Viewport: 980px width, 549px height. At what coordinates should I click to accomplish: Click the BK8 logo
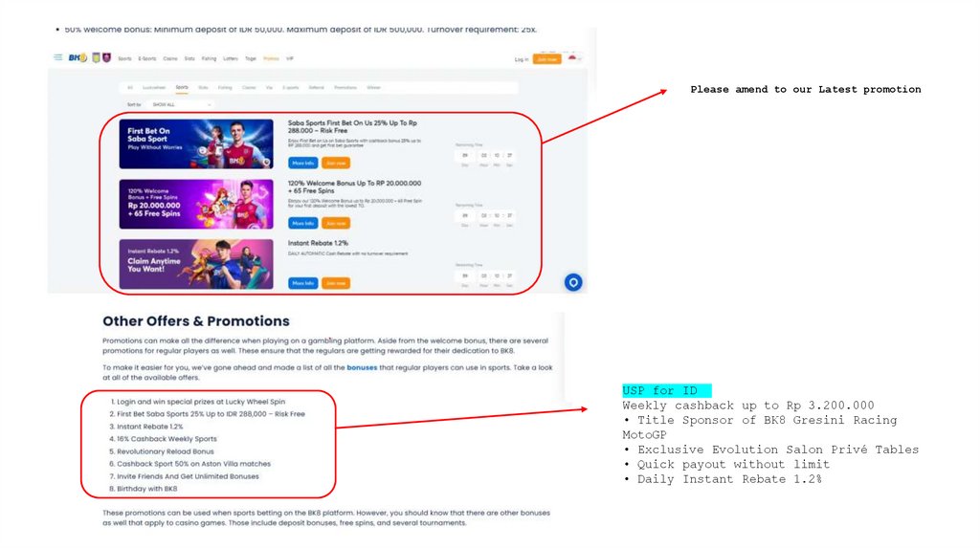[78, 57]
